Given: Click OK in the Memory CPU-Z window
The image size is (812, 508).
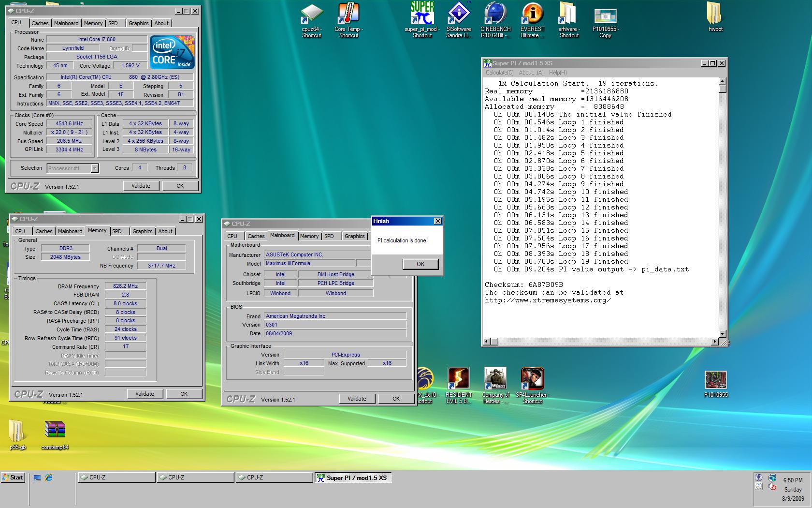Looking at the screenshot, I should tap(184, 394).
